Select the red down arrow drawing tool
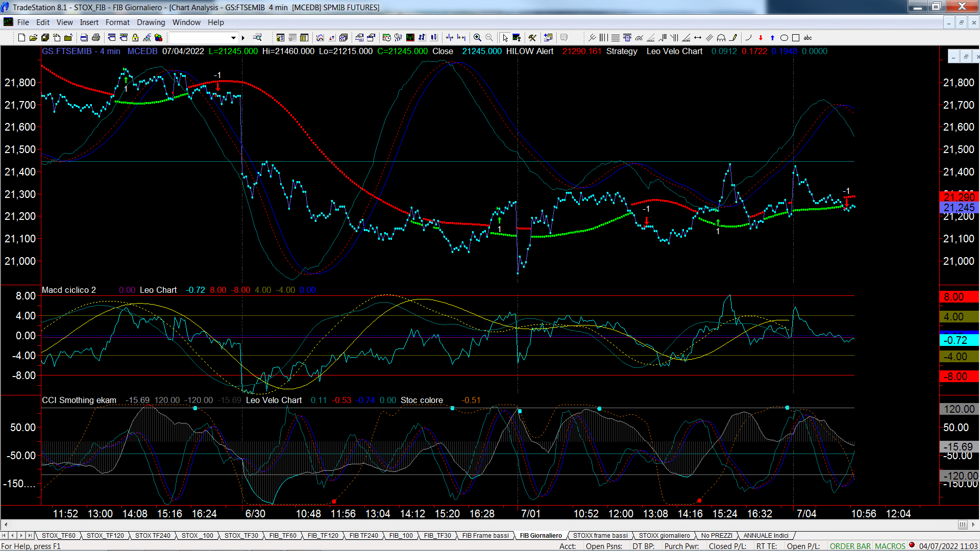 tap(761, 37)
